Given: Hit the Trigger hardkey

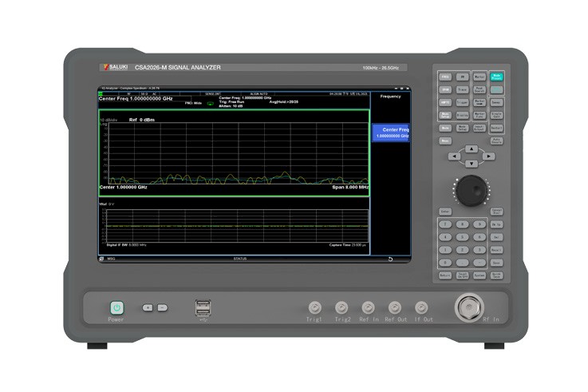Looking at the screenshot, I should coord(463,102).
